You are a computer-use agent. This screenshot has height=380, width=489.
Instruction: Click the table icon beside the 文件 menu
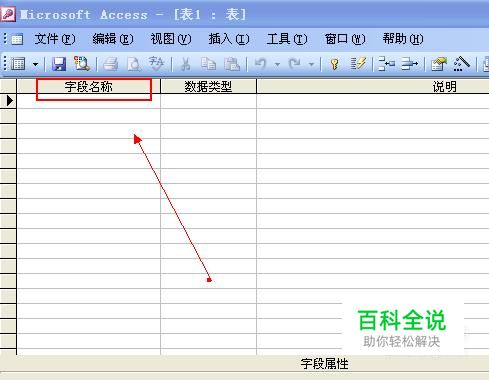point(17,39)
